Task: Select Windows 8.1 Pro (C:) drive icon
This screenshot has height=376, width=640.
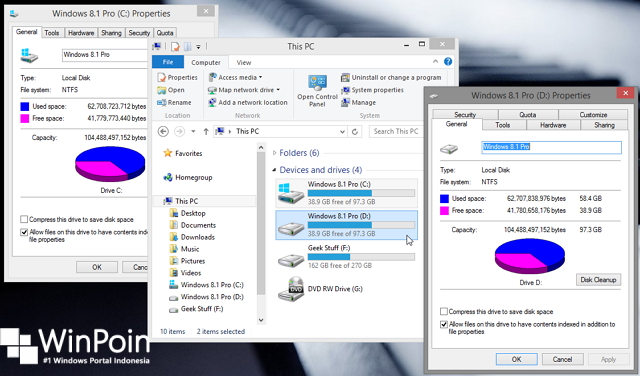Action: [x=291, y=194]
